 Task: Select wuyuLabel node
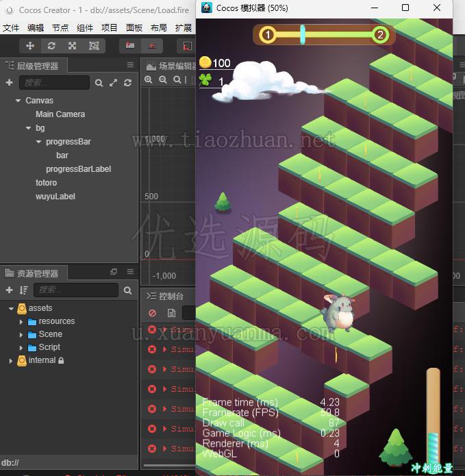(x=55, y=197)
